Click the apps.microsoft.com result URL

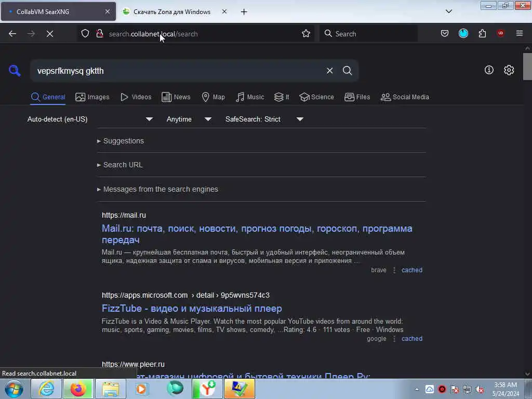point(185,295)
